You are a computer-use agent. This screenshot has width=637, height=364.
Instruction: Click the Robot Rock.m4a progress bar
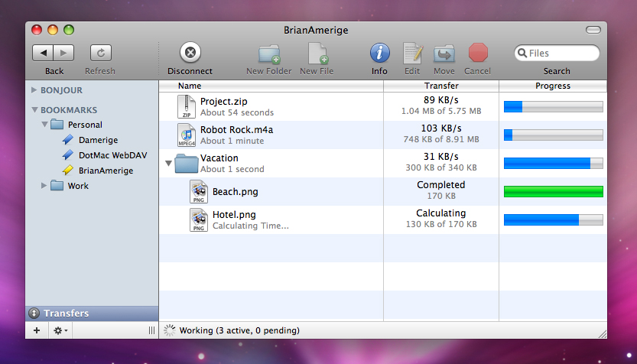(x=554, y=135)
